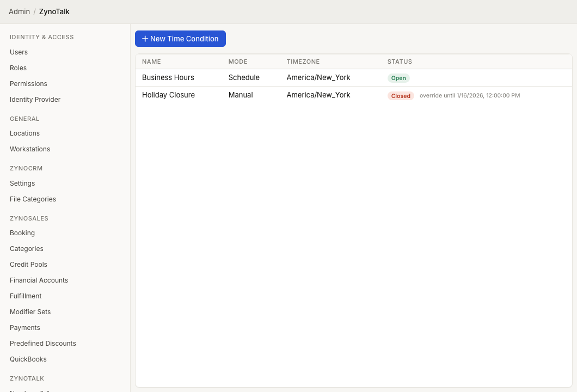This screenshot has width=577, height=392.
Task: Open QuickBooks in the sidebar
Action: 28,360
